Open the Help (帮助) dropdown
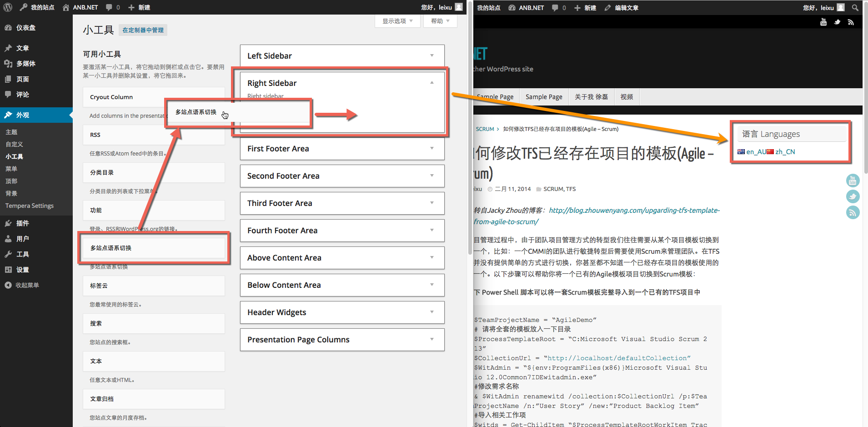Image resolution: width=868 pixels, height=427 pixels. [440, 21]
